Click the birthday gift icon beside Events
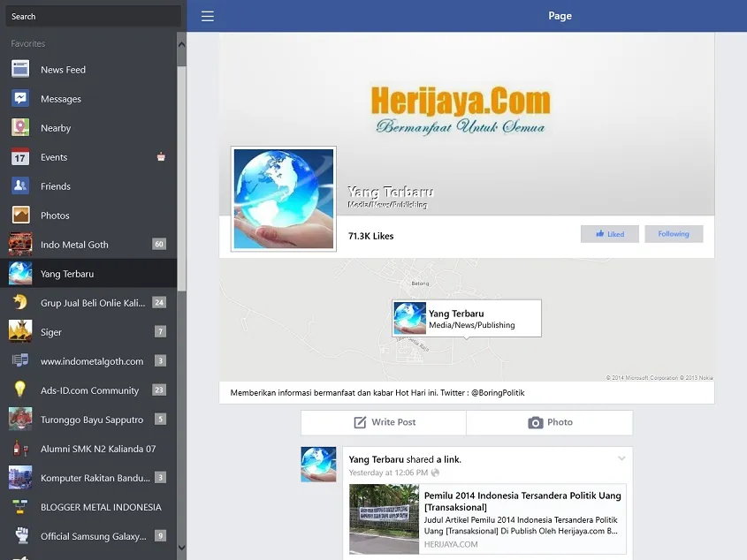The image size is (747, 560). tap(160, 157)
